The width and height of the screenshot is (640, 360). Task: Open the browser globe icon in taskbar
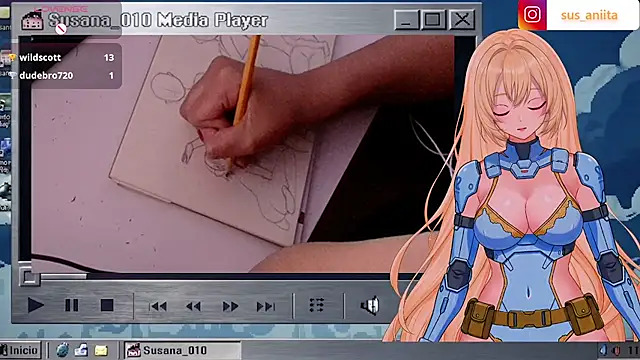point(62,350)
